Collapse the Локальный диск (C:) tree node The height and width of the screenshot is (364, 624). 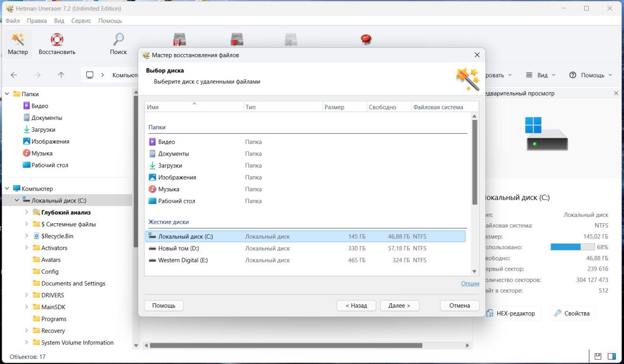(x=17, y=200)
